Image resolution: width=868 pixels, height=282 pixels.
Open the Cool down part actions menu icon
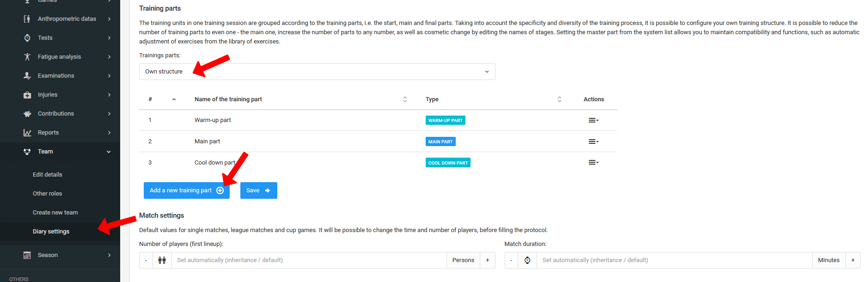coord(593,162)
